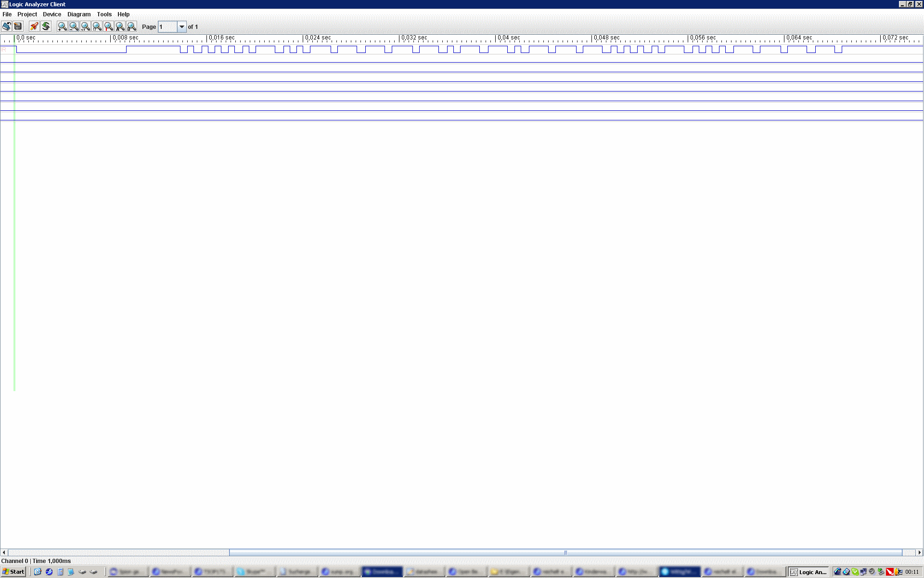
Task: Open the Diagram menu
Action: click(79, 14)
